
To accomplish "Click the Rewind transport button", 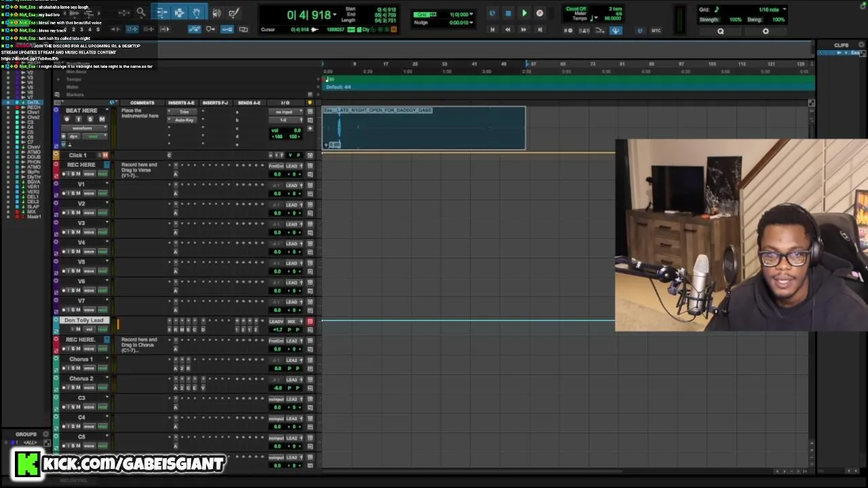I will [508, 30].
